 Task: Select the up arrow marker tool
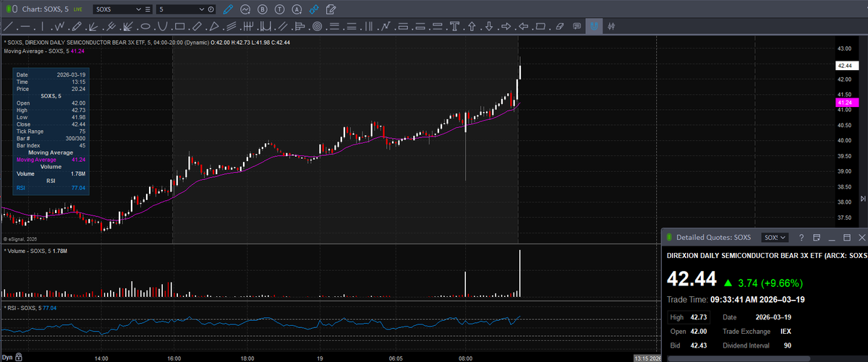point(472,27)
